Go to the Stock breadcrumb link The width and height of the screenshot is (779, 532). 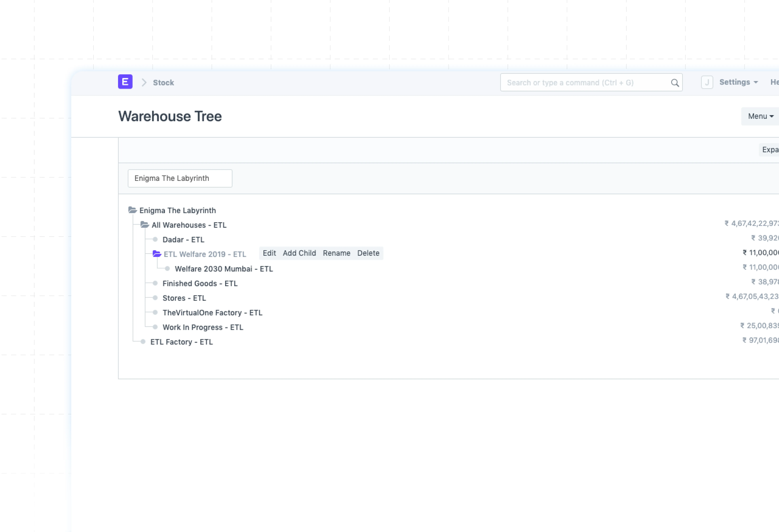coord(163,82)
